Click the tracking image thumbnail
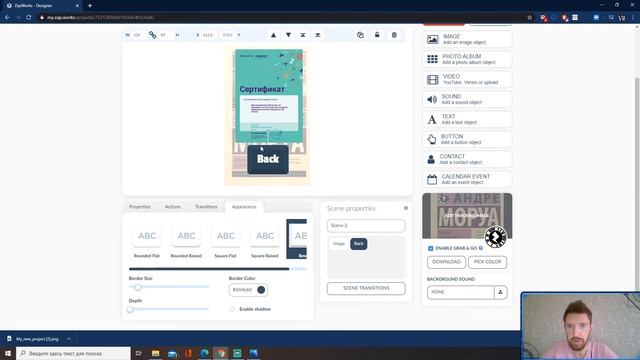The width and height of the screenshot is (640, 360). point(467,216)
